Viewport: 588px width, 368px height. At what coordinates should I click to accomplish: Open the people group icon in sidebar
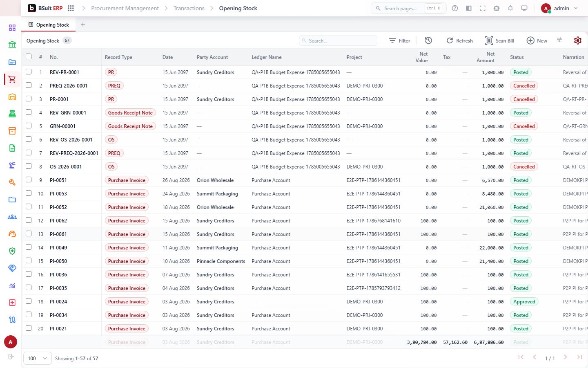(12, 217)
